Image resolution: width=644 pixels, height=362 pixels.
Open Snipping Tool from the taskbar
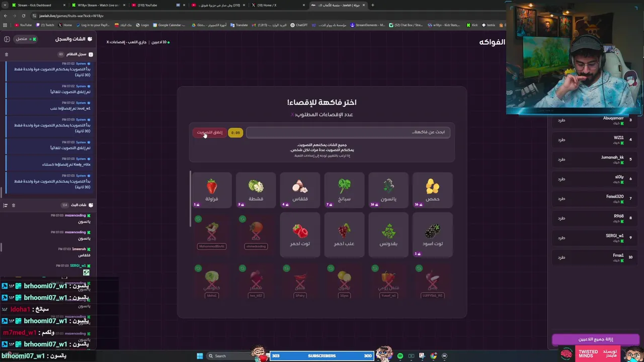pyautogui.click(x=422, y=356)
